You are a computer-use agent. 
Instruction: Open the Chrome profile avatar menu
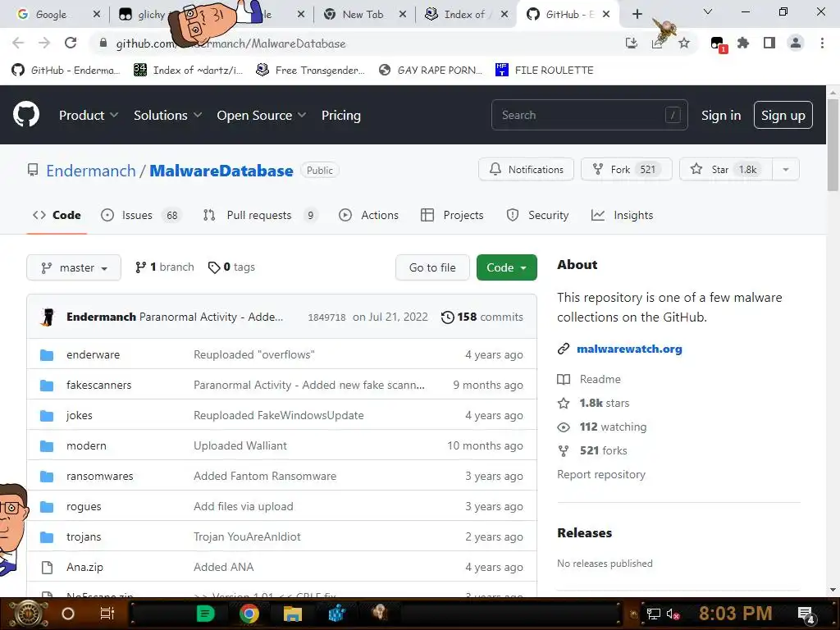796,43
